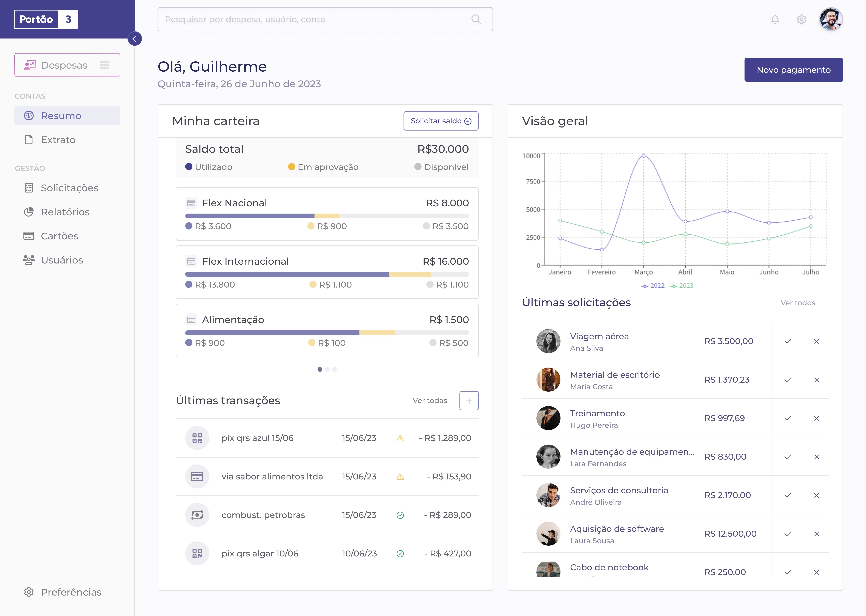Click the notification bell icon

pos(775,19)
